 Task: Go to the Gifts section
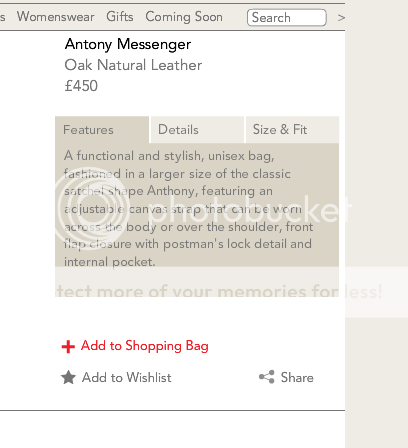point(120,16)
